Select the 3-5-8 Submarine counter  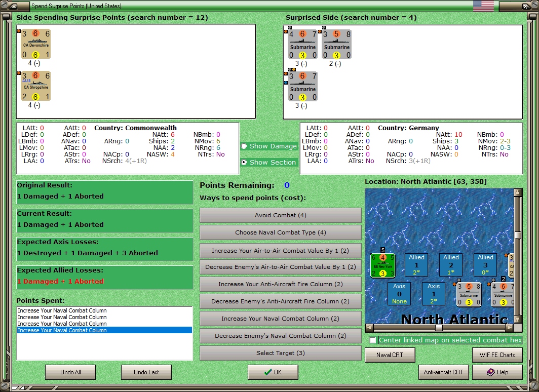pyautogui.click(x=336, y=45)
